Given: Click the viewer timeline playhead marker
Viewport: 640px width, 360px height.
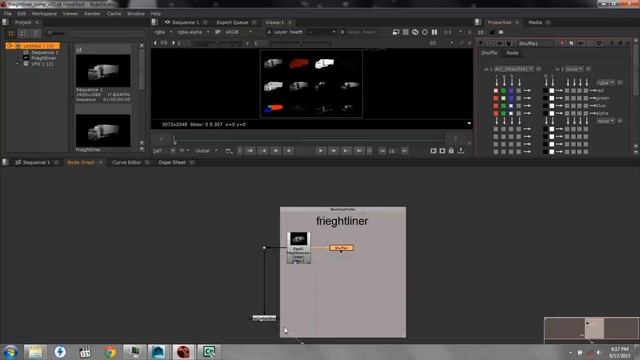Looking at the screenshot, I should click(174, 140).
